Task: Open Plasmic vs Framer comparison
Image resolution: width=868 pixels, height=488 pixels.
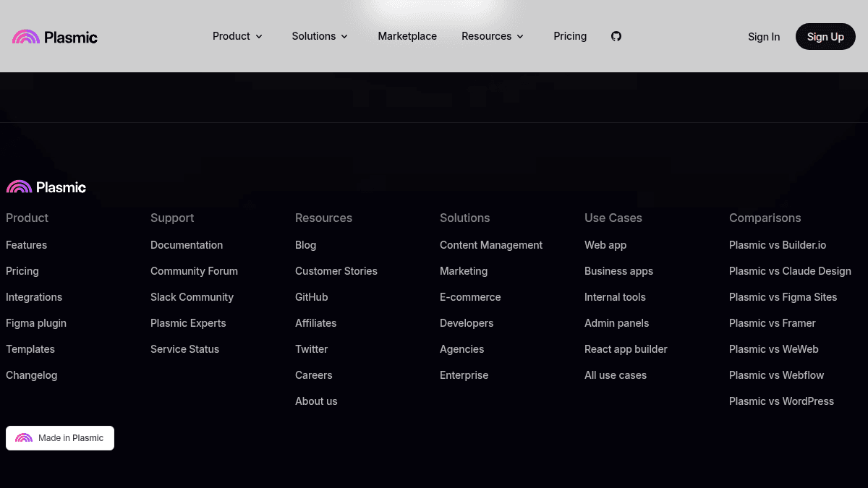Action: pyautogui.click(x=772, y=323)
